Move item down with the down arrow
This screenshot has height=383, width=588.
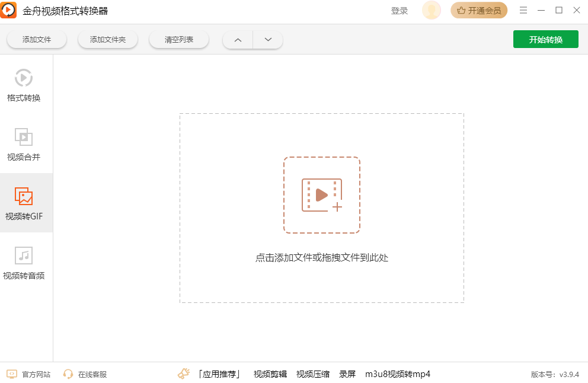tap(268, 40)
